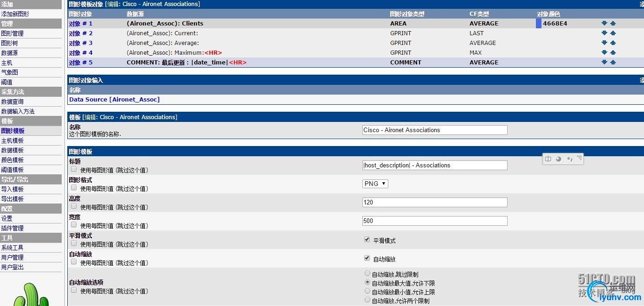The height and width of the screenshot is (306, 644).
Task: Open 数据输入方法 in sidebar
Action: pyautogui.click(x=18, y=111)
